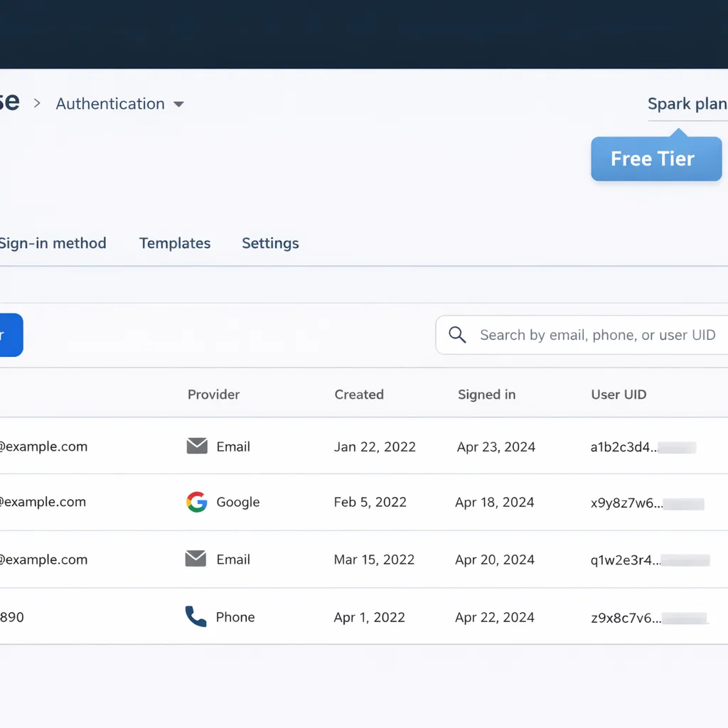Open the Spark plan selector

click(686, 104)
